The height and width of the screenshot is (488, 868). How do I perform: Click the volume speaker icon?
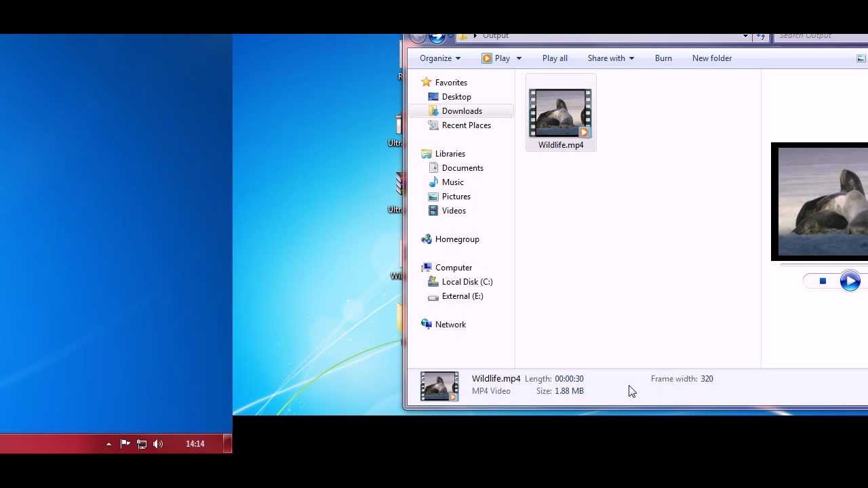(158, 444)
